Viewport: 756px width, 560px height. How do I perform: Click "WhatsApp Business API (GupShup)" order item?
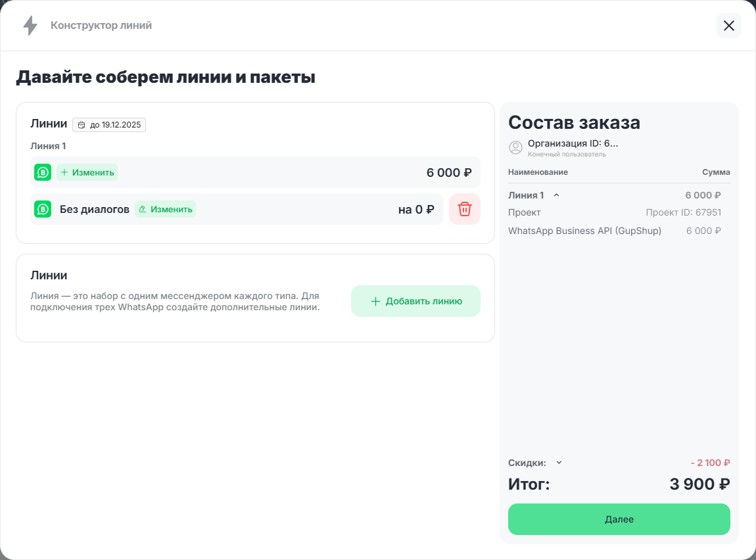[x=584, y=231]
